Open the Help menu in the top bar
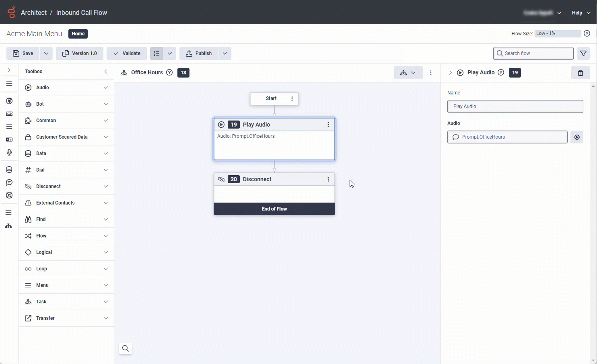Viewport: 597px width, 364px height. coord(581,12)
